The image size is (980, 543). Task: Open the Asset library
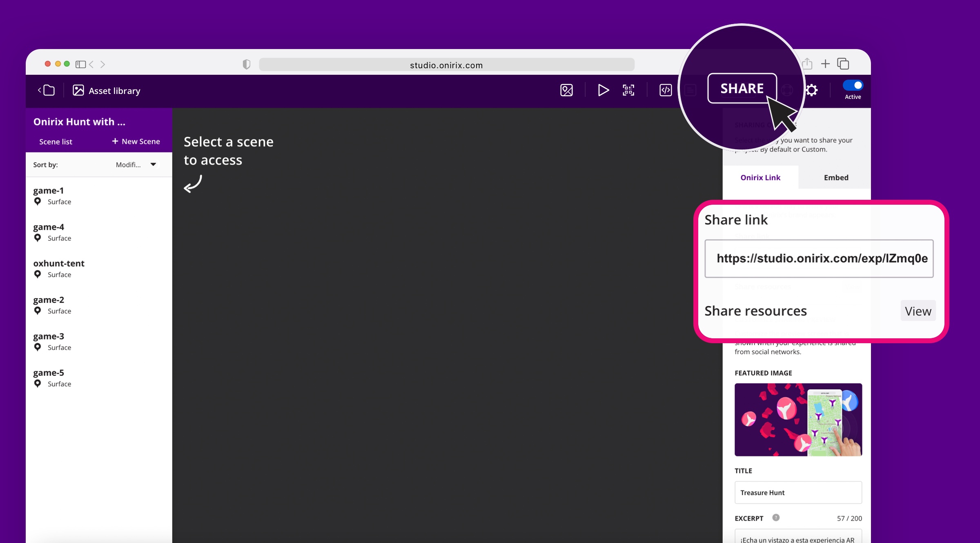click(107, 91)
